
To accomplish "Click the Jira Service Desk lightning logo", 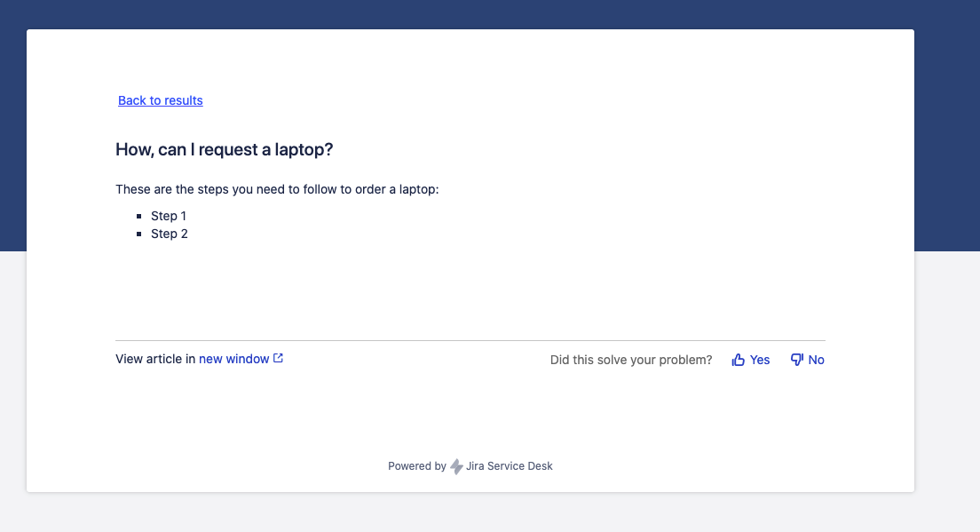I will [457, 466].
